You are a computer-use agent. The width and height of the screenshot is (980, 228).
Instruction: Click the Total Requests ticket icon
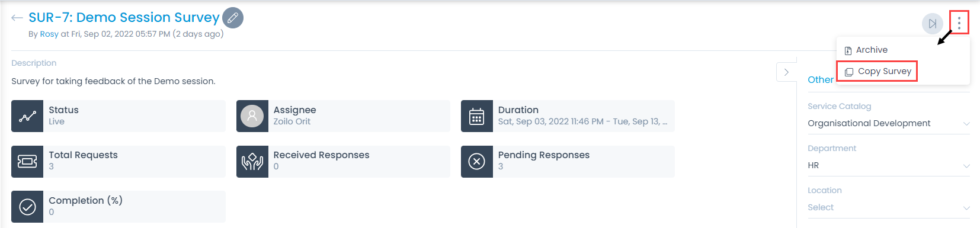27,162
